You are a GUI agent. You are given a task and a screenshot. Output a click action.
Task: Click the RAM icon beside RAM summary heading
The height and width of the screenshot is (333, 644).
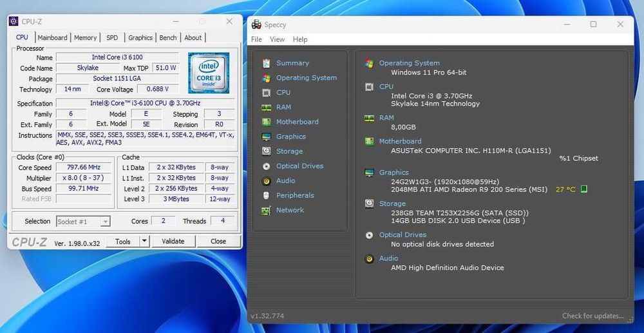369,118
